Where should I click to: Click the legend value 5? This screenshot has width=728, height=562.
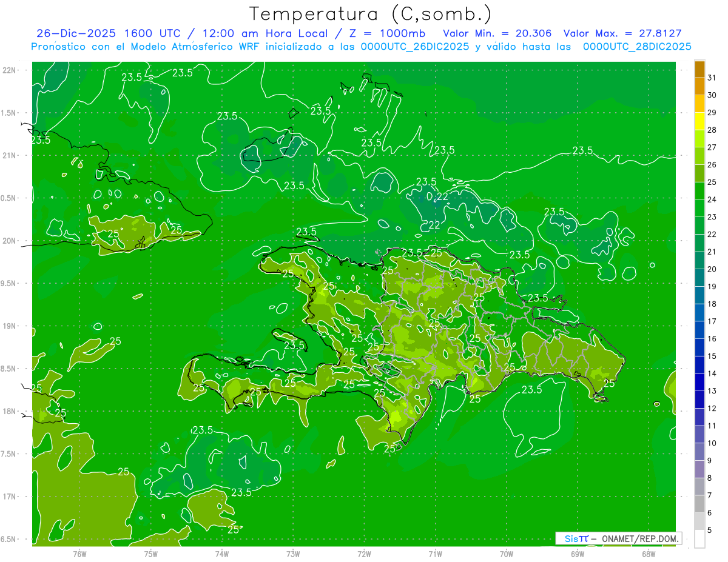(x=710, y=530)
